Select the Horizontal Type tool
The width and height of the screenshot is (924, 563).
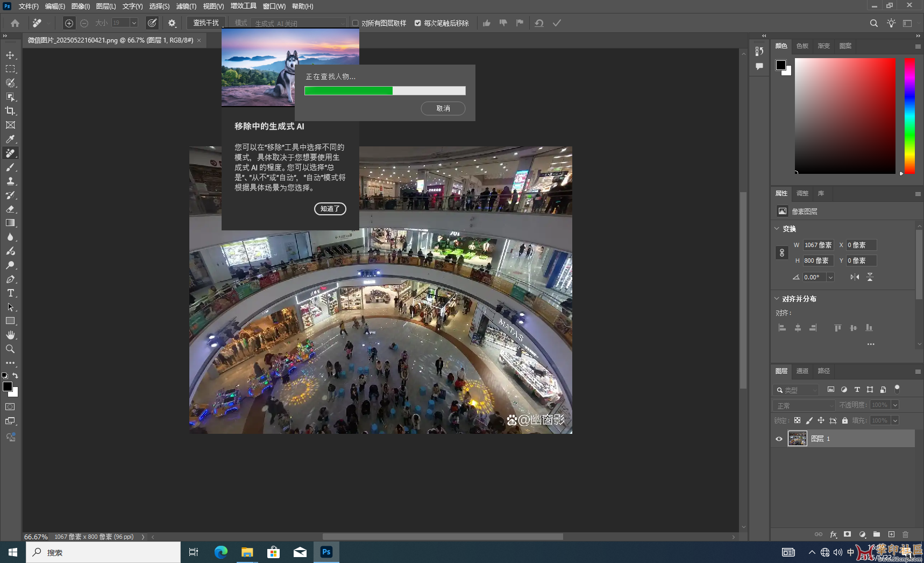(x=10, y=293)
